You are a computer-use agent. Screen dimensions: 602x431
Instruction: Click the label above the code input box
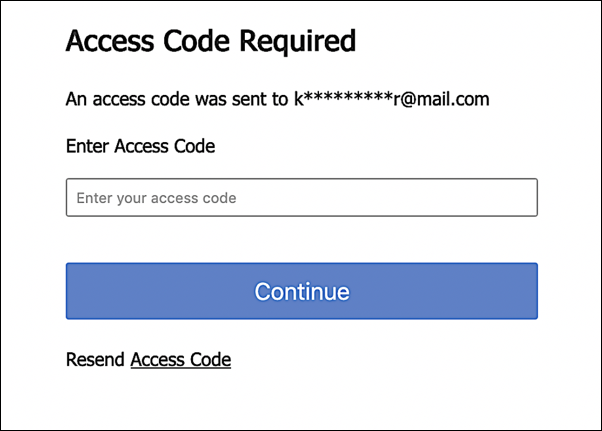point(140,146)
